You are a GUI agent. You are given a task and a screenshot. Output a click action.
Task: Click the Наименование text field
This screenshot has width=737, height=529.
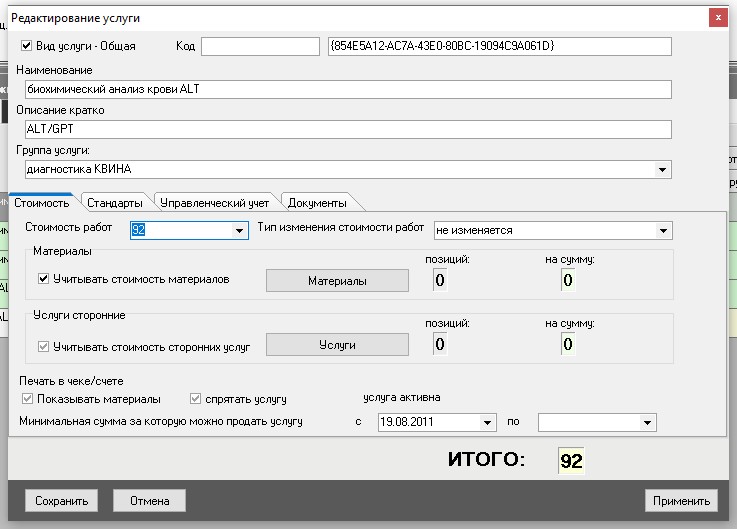347,90
